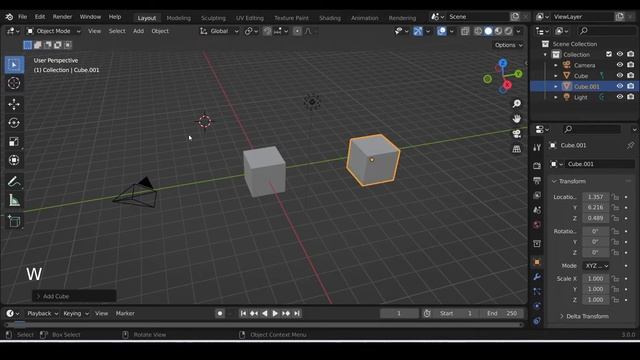
Task: Switch to wireframe viewport shading
Action: [478, 31]
